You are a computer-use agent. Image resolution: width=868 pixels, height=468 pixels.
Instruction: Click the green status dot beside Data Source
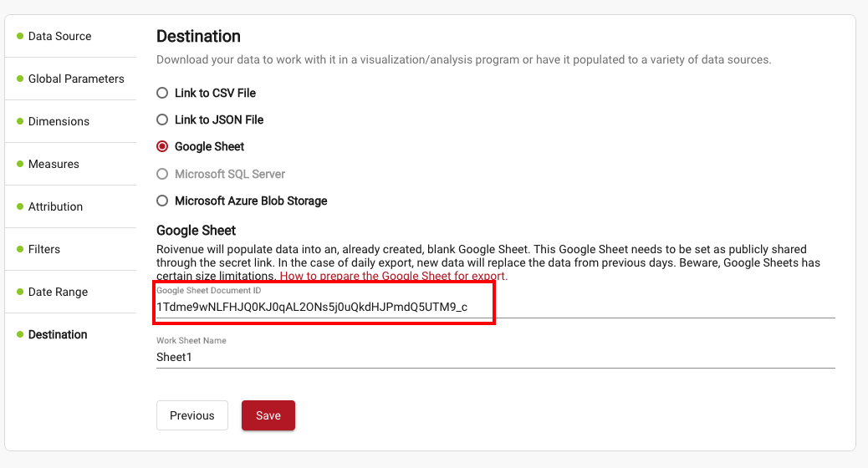tap(20, 36)
